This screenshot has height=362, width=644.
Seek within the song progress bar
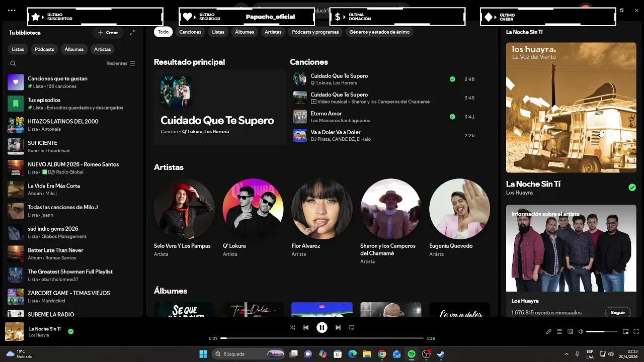point(322,338)
